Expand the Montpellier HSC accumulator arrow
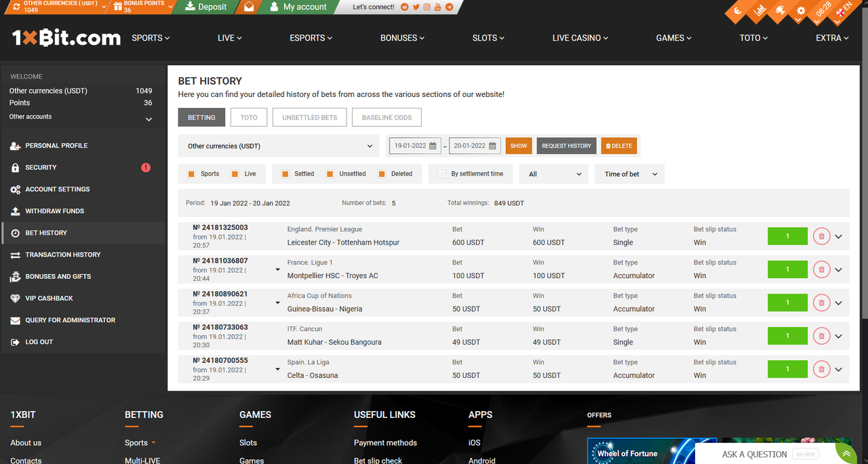Screen dimensions: 868x464 click(277, 270)
